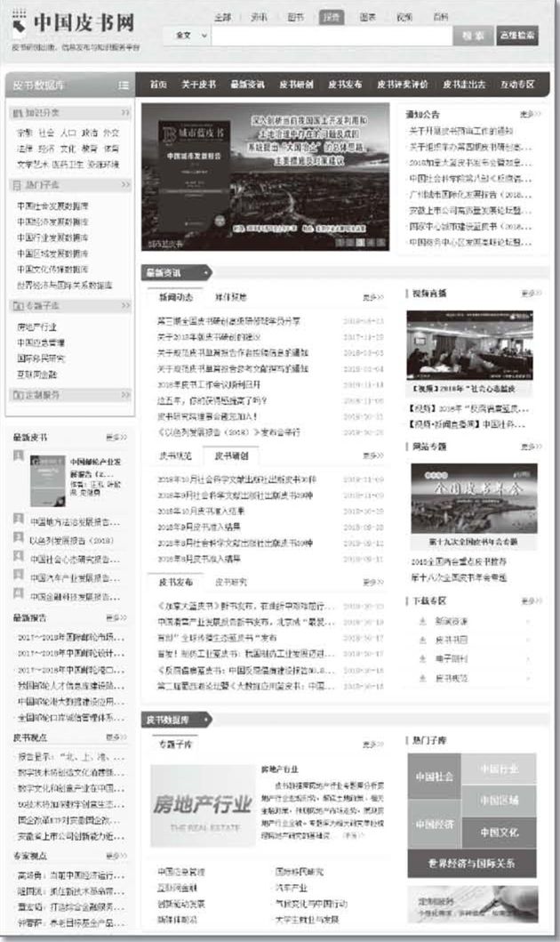The height and width of the screenshot is (942, 560).
Task: Open 这五年，你的获得感提高了吗? news item
Action: (212, 400)
